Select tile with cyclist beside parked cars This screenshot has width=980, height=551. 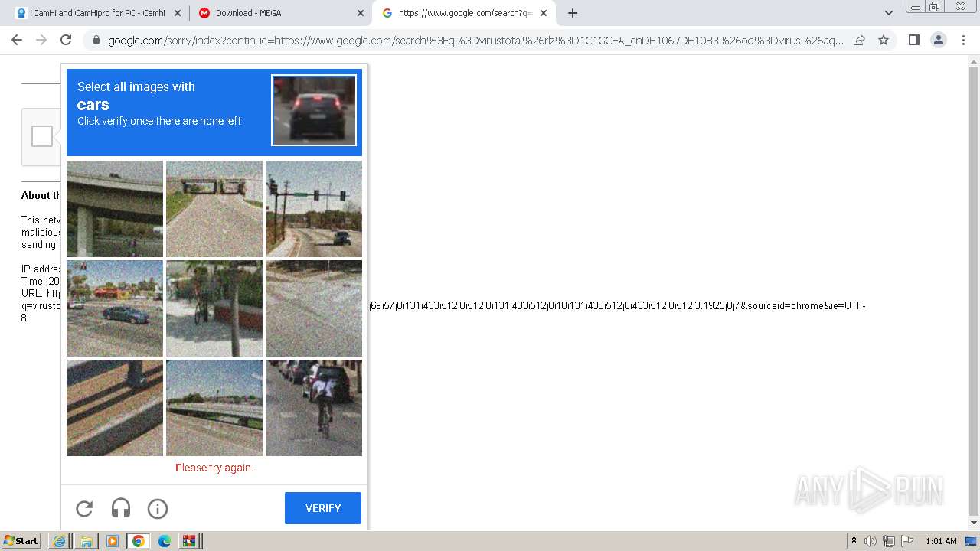(314, 408)
